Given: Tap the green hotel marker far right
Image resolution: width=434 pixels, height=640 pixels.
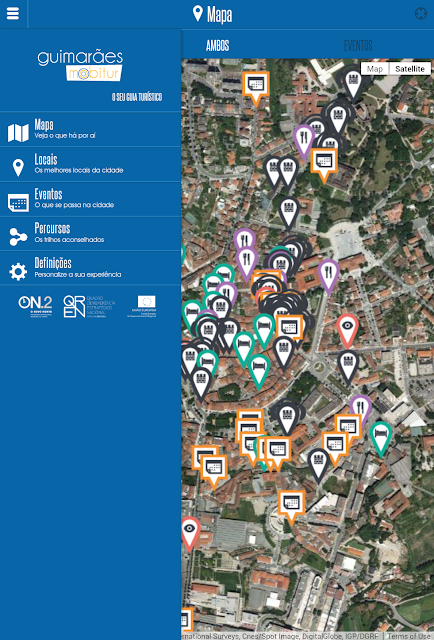Looking at the screenshot, I should (x=381, y=438).
